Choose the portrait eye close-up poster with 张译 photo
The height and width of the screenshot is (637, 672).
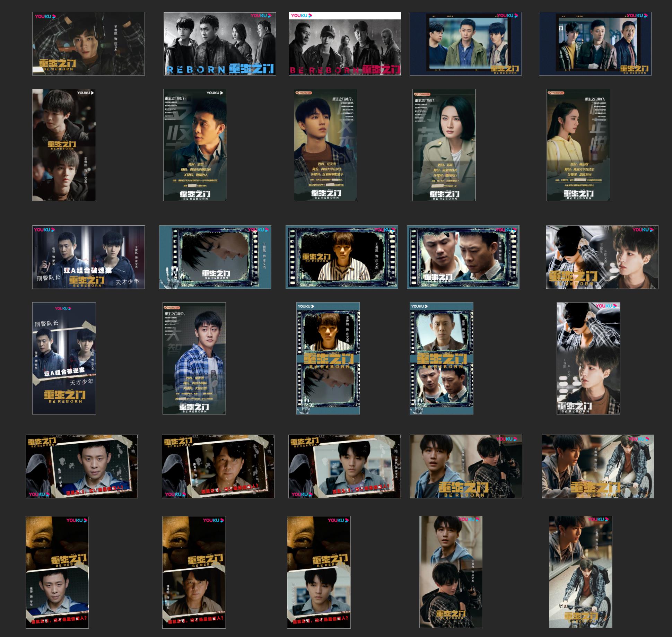57,572
